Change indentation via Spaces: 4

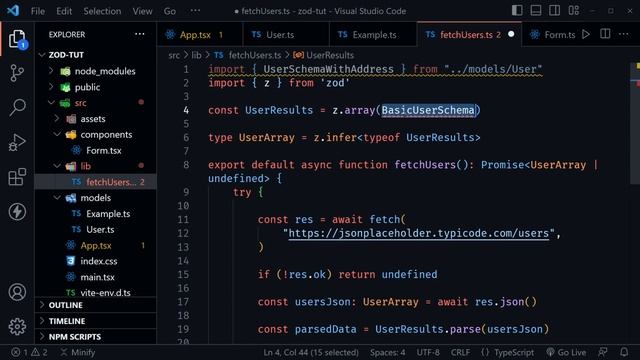tap(388, 352)
